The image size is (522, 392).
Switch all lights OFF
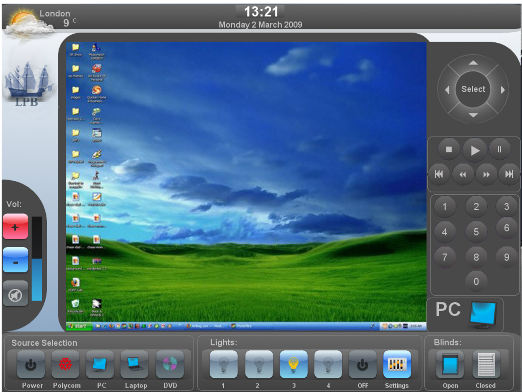coord(363,364)
